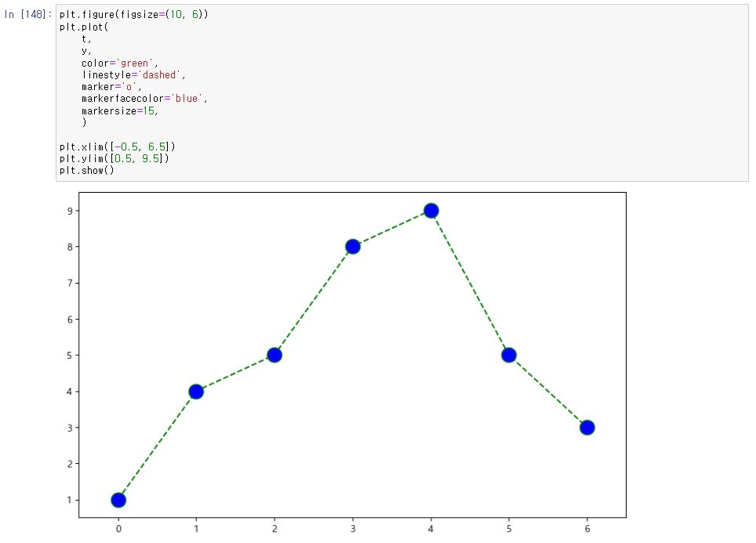This screenshot has height=543, width=756.
Task: Click the plt.xlim([-0.5, 6.5]) line
Action: coord(117,147)
